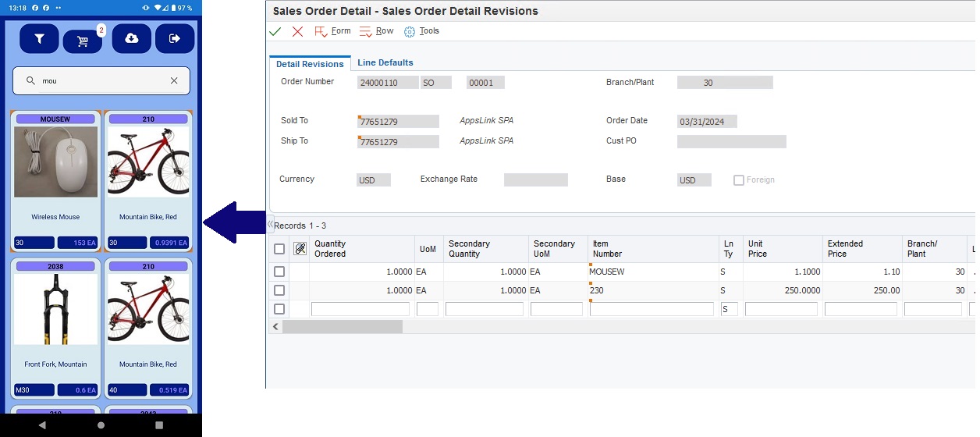980x437 pixels.
Task: Open the Front Fork, Mountain product image
Action: pos(56,309)
